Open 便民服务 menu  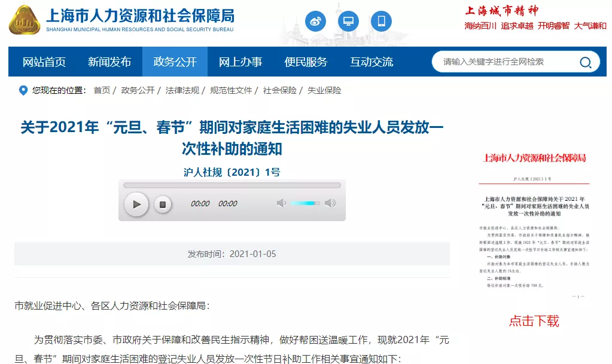click(306, 62)
